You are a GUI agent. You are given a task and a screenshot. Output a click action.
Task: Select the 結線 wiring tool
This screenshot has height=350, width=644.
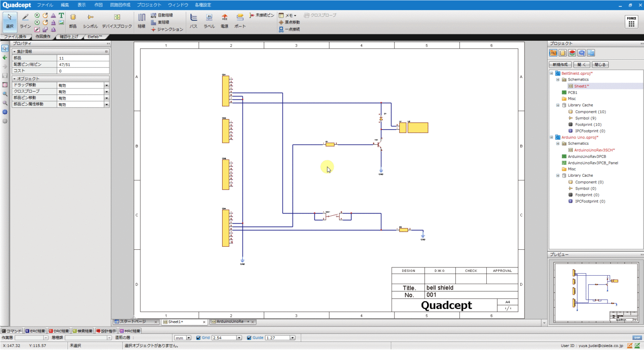(x=142, y=21)
